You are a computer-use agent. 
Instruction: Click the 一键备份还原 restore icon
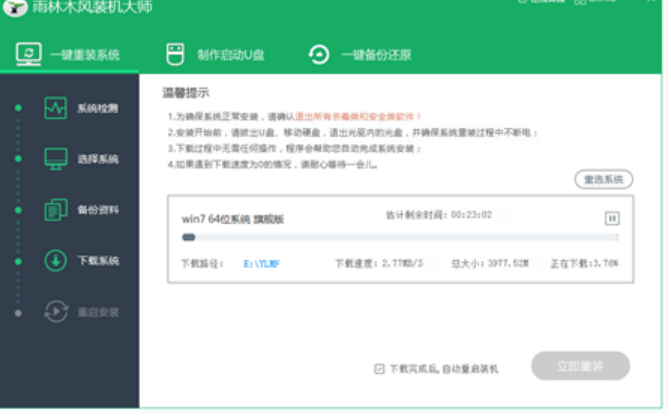click(319, 54)
